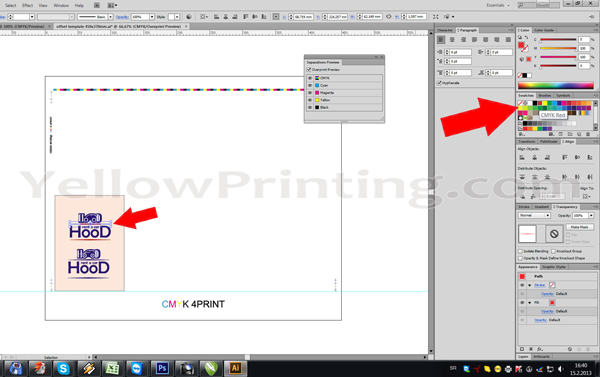The height and width of the screenshot is (377, 600).
Task: Click CMYK color spectrum bar
Action: (556, 85)
